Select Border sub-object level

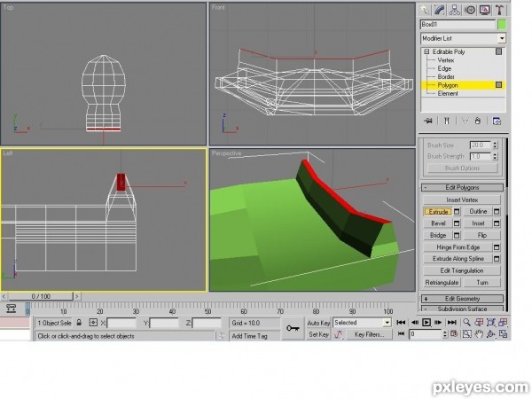445,76
